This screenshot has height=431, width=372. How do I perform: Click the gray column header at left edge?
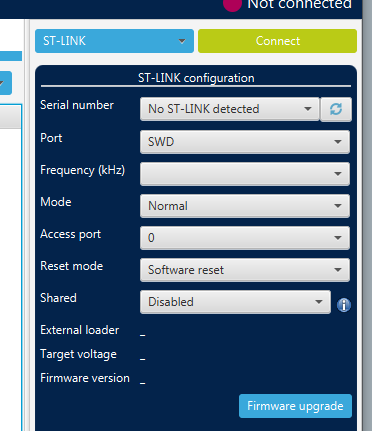[10, 117]
